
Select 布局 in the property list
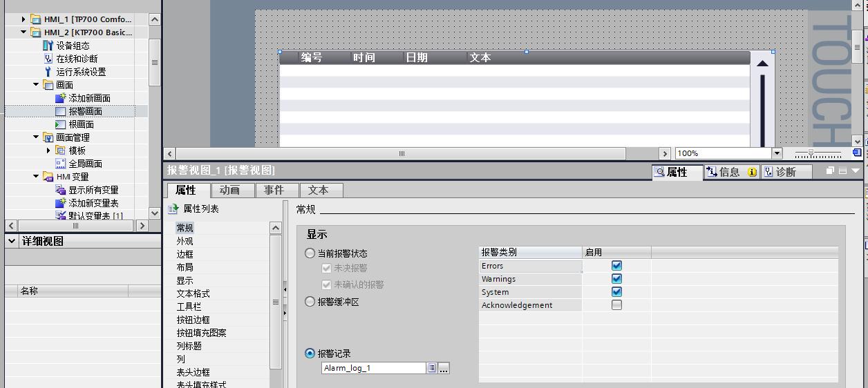click(x=185, y=267)
